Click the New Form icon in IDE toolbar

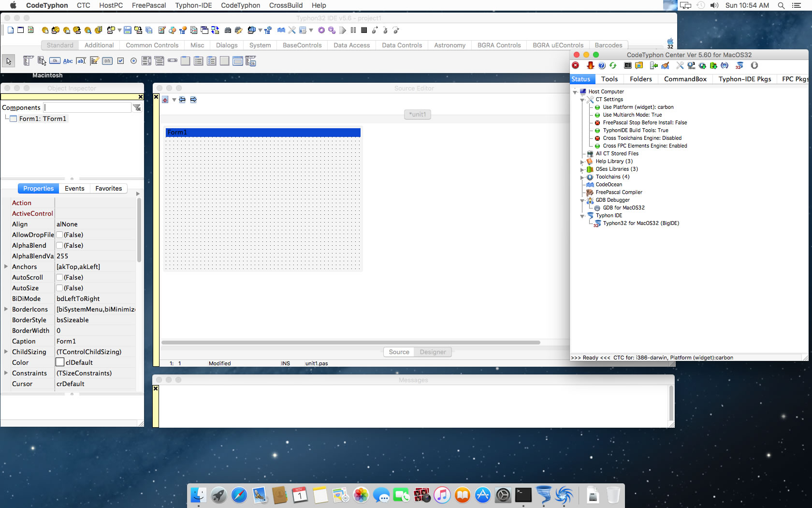20,30
